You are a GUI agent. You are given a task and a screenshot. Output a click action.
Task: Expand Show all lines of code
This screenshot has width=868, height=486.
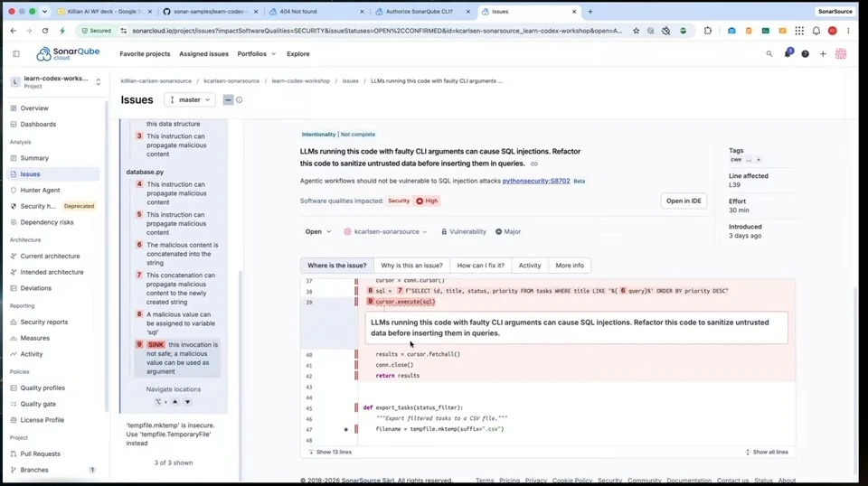(x=766, y=453)
